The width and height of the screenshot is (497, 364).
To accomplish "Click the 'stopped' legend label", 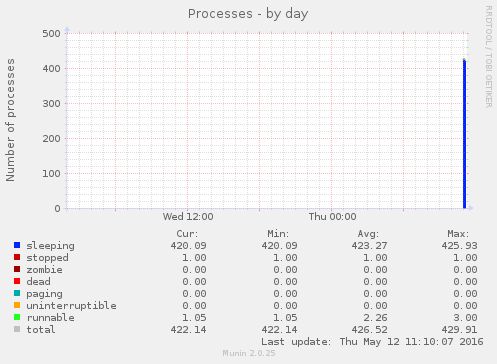I will click(x=47, y=258).
